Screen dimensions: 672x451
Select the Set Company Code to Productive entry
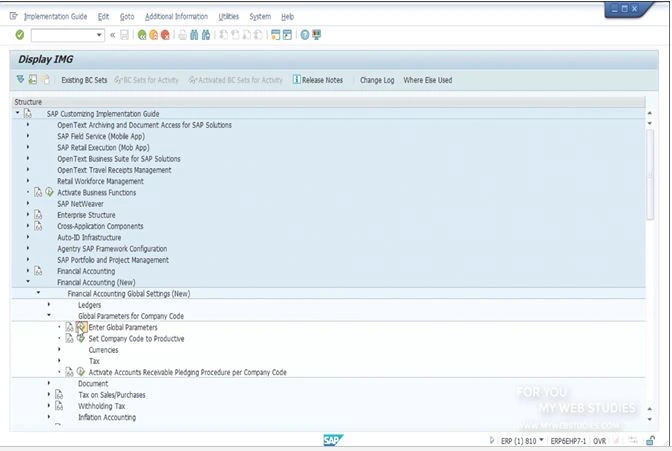[x=136, y=339]
